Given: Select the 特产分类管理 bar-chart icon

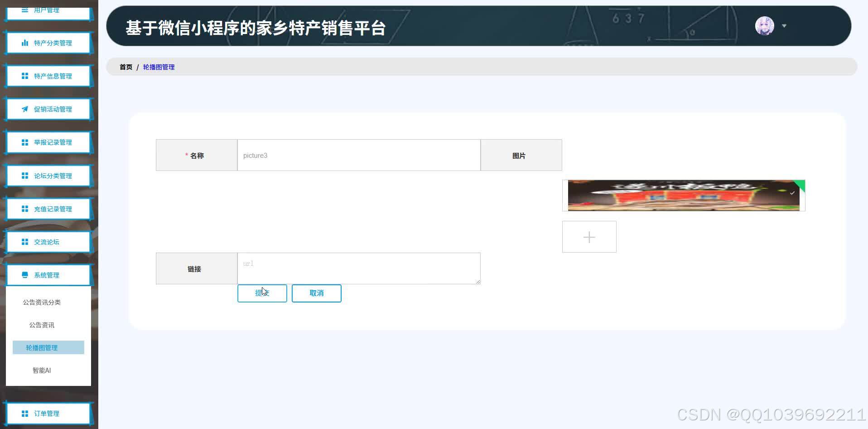Looking at the screenshot, I should tap(25, 43).
